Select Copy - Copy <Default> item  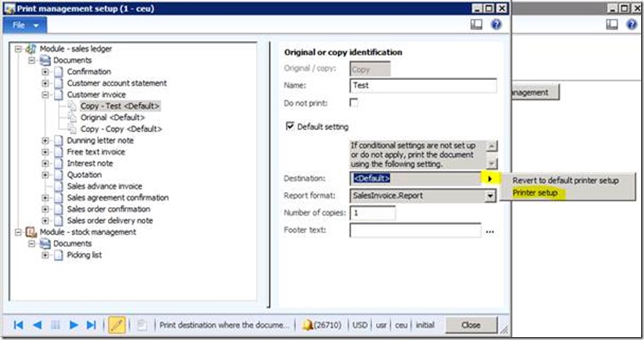pos(121,129)
